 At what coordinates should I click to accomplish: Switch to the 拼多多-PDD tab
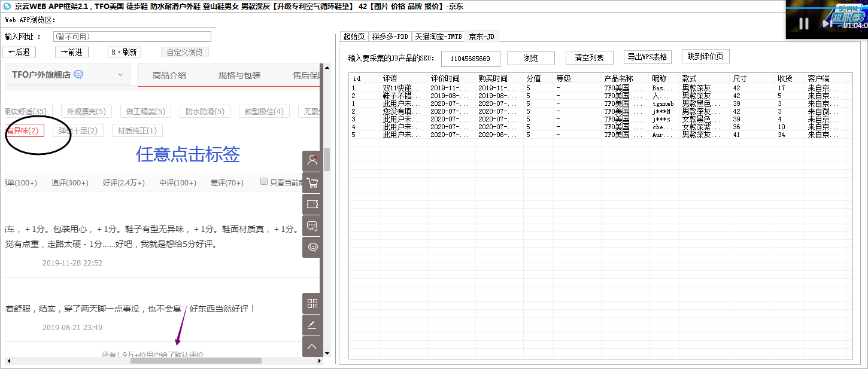pyautogui.click(x=390, y=36)
